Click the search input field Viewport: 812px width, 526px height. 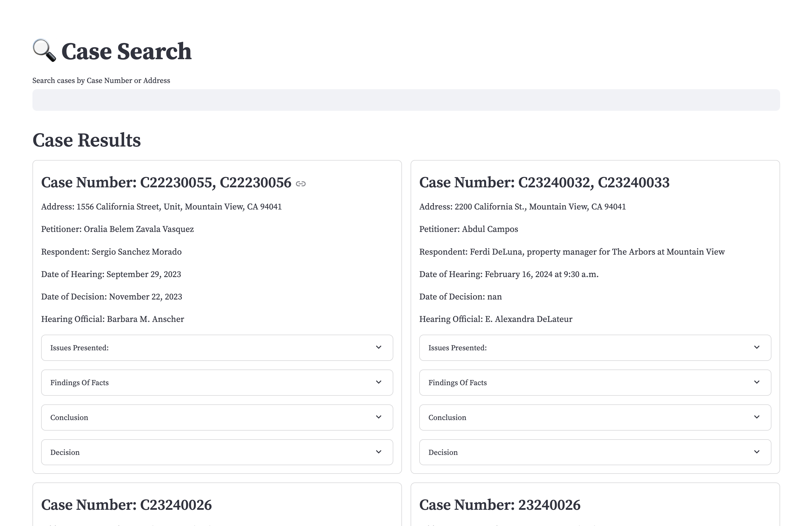point(406,100)
